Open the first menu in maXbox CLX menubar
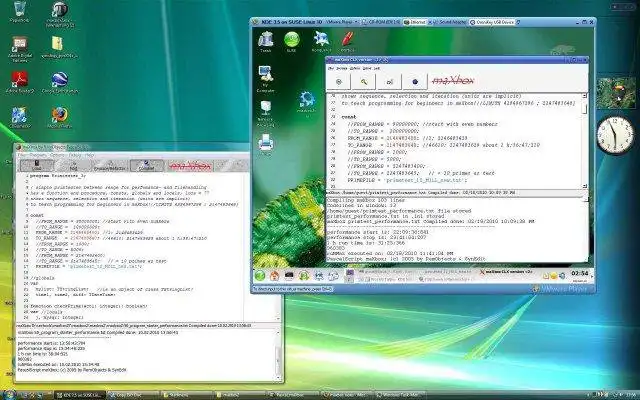Viewport: 640px width, 400px height. tap(331, 69)
